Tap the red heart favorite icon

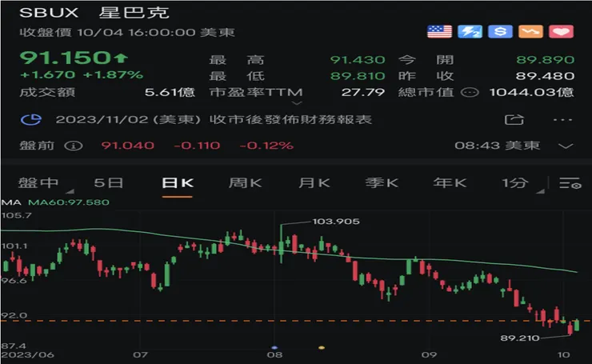(x=561, y=32)
